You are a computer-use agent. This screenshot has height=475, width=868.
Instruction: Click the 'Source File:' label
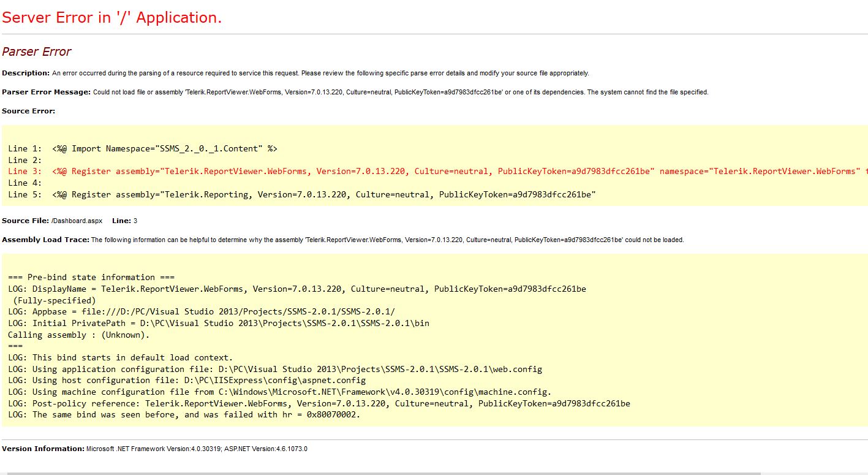tap(25, 221)
